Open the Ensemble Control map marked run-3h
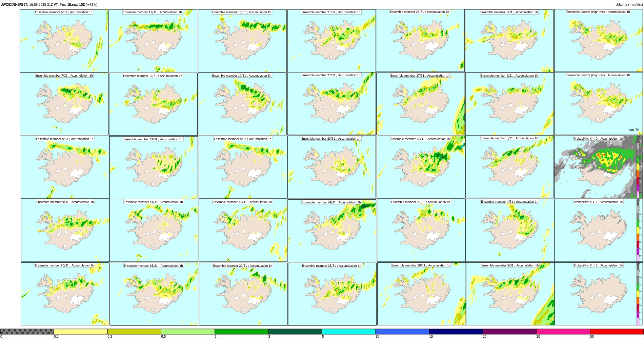 point(598,104)
